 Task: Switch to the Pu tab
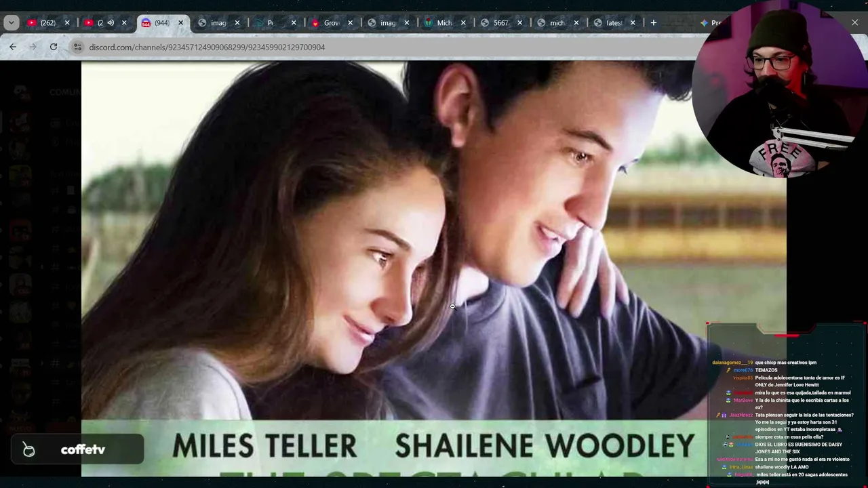click(x=270, y=22)
